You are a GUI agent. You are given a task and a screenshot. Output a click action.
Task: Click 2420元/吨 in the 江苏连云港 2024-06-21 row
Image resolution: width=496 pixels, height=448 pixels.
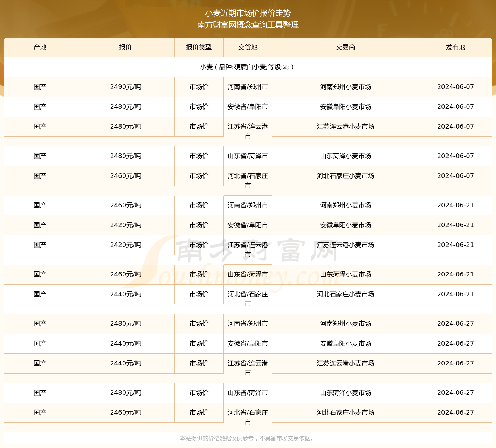pyautogui.click(x=125, y=245)
